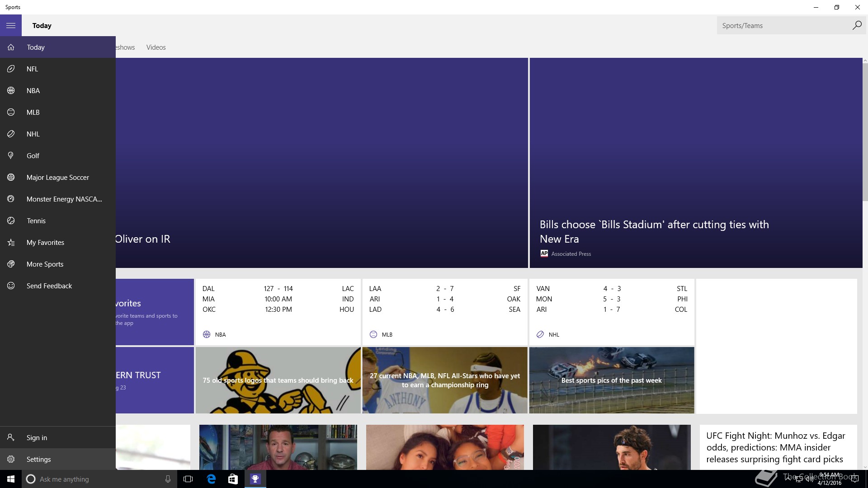
Task: Open the smiling women photo thumbnail
Action: tap(445, 447)
